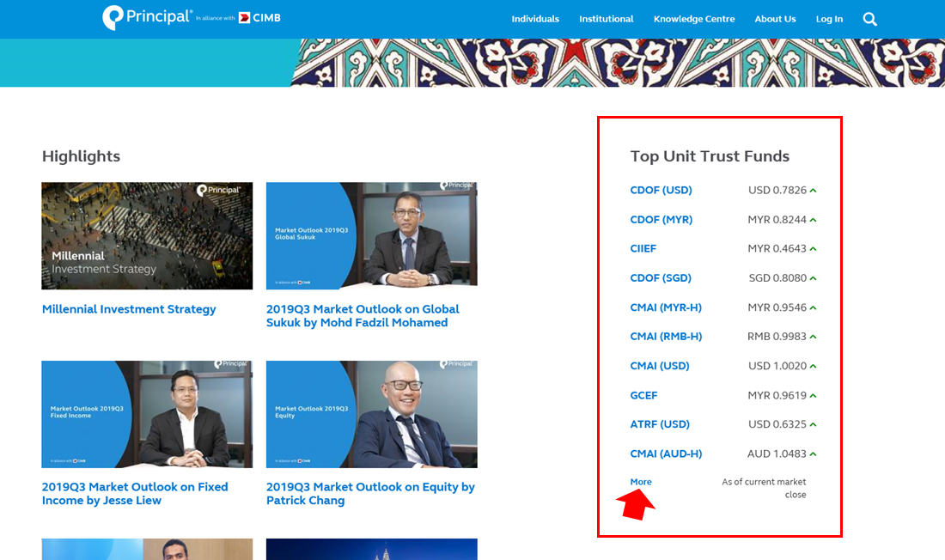
Task: Open the CIIEF fund link
Action: point(643,248)
